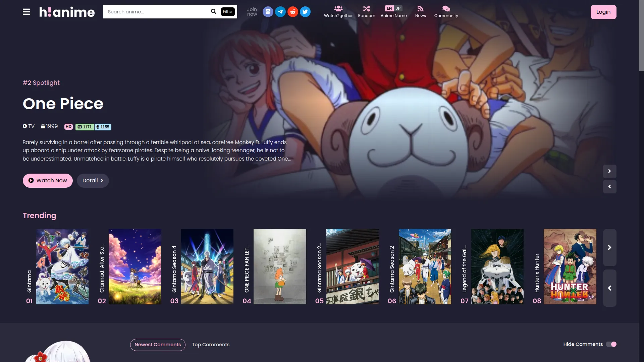The width and height of the screenshot is (644, 362).
Task: Click the HD quality badge
Action: point(68,127)
